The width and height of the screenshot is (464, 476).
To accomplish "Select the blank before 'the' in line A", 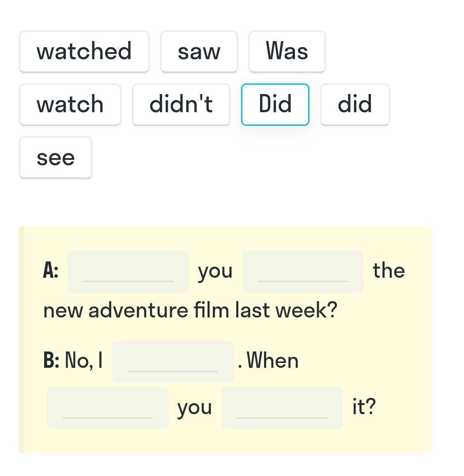I will pos(303,271).
